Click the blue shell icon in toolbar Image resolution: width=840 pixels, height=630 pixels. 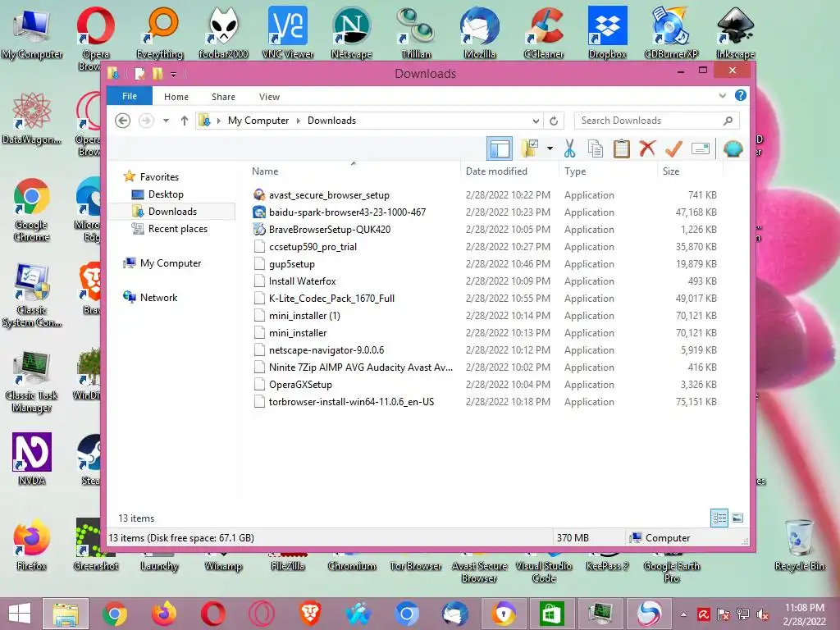coord(733,148)
